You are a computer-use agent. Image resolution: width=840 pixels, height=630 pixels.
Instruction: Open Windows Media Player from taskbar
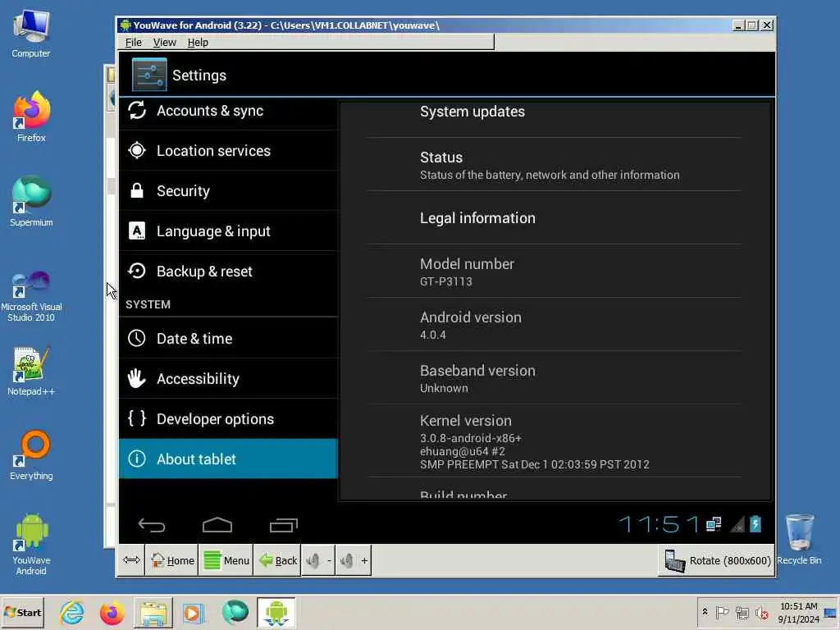(194, 612)
